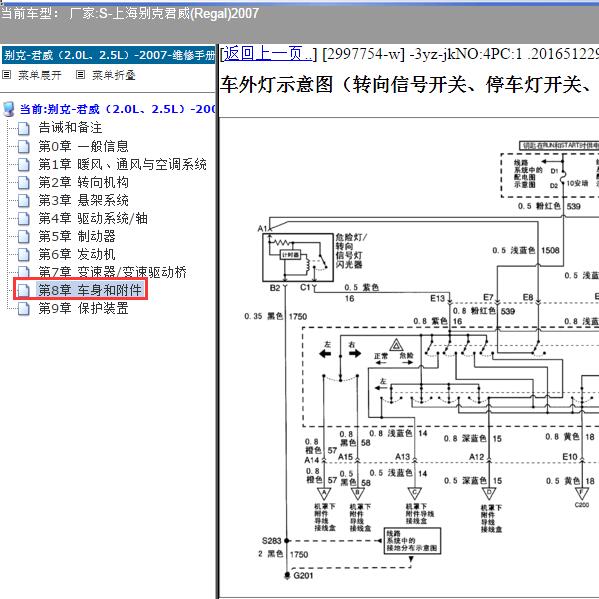Image resolution: width=599 pixels, height=599 pixels.
Task: Open chapter 第3章 悬架系统
Action: 83,201
